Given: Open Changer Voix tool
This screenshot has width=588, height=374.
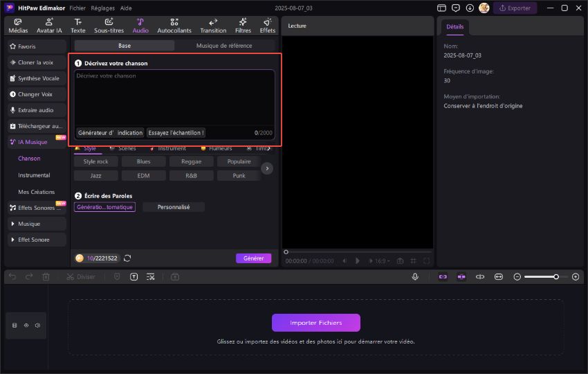Looking at the screenshot, I should [37, 94].
